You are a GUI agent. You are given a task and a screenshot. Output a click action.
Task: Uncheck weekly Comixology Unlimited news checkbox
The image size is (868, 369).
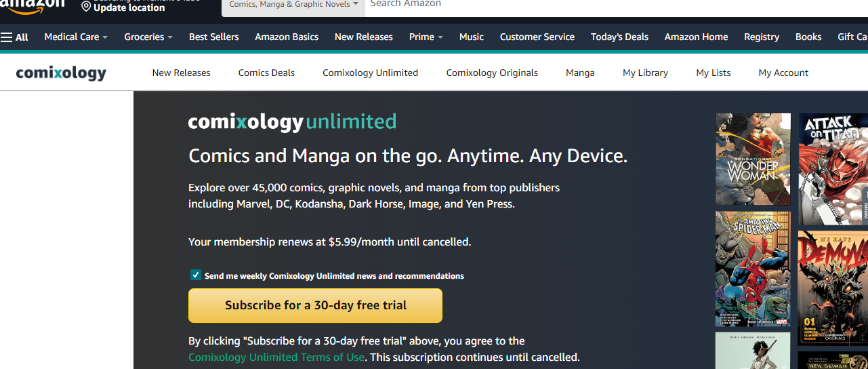click(196, 275)
